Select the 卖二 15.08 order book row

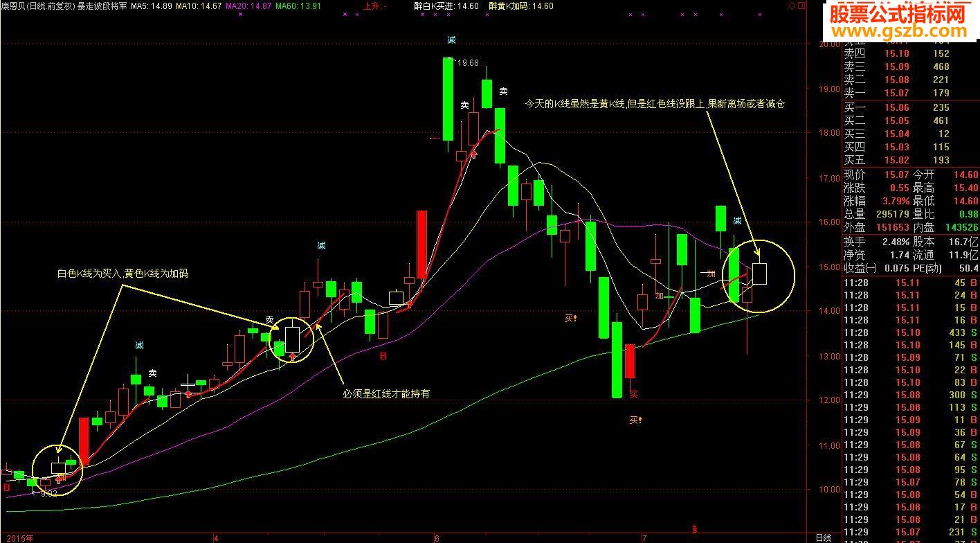[911, 80]
